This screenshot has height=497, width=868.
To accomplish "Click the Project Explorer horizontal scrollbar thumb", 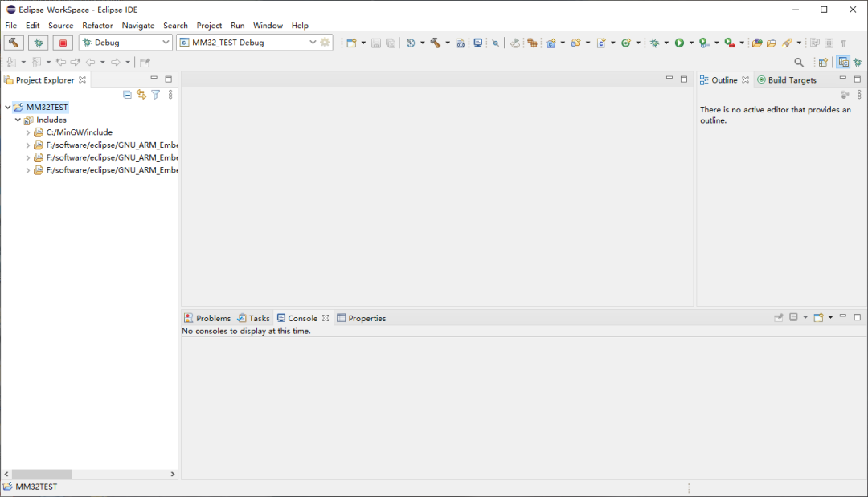I will click(x=42, y=474).
